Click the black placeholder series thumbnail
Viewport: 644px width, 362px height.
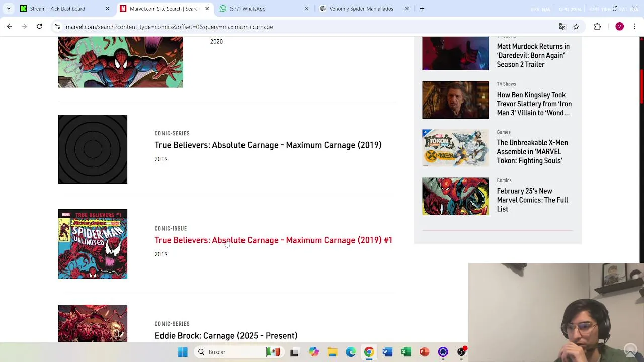point(93,149)
